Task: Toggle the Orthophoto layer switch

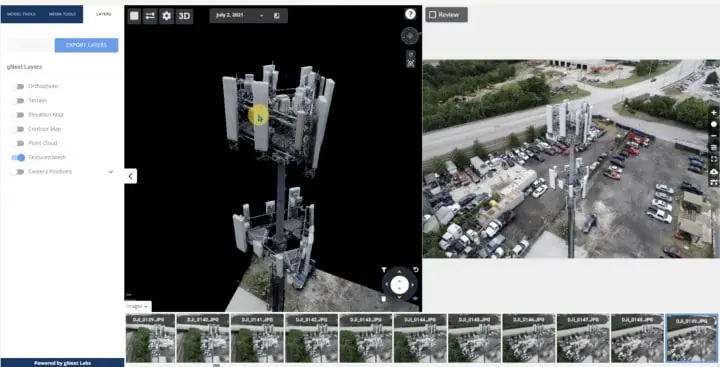Action: click(18, 86)
